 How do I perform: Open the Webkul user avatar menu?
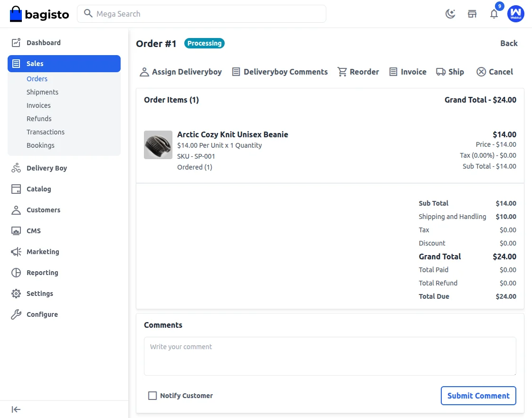pyautogui.click(x=515, y=14)
